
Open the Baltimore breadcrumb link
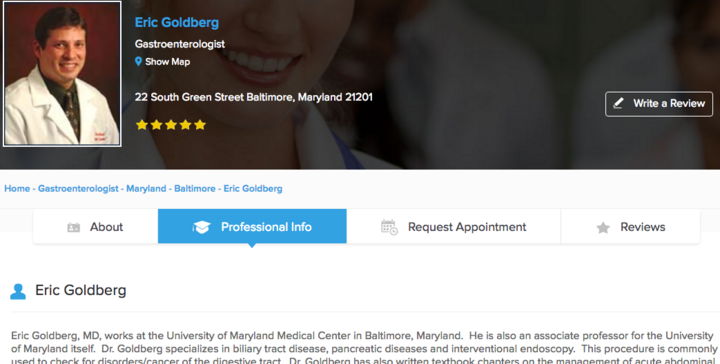[195, 189]
